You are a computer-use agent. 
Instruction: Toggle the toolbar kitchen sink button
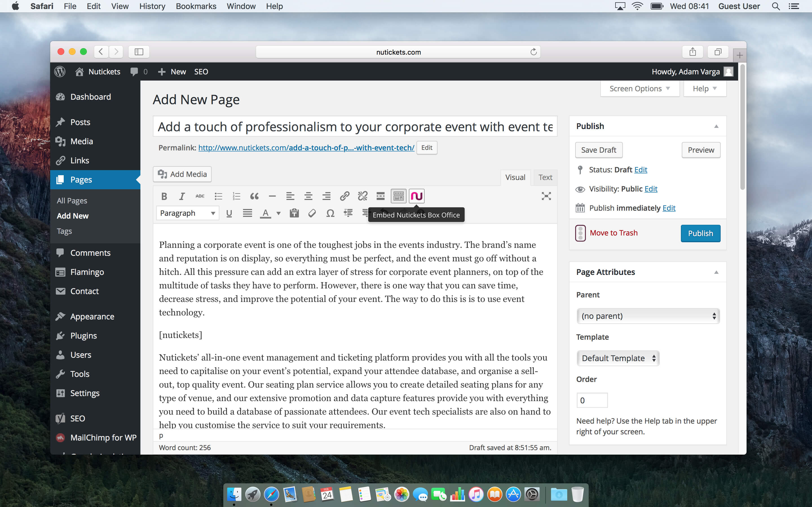[398, 196]
